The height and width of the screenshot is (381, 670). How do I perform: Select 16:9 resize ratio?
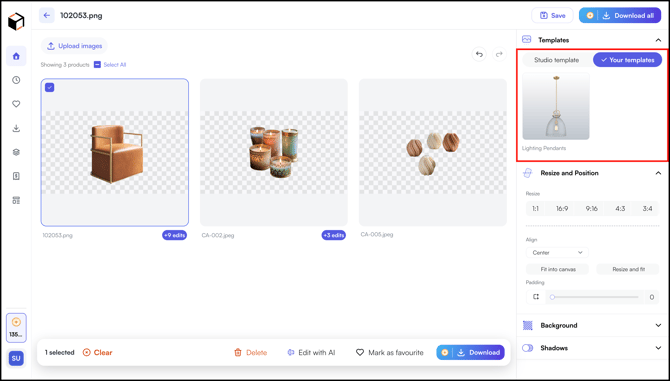click(562, 208)
